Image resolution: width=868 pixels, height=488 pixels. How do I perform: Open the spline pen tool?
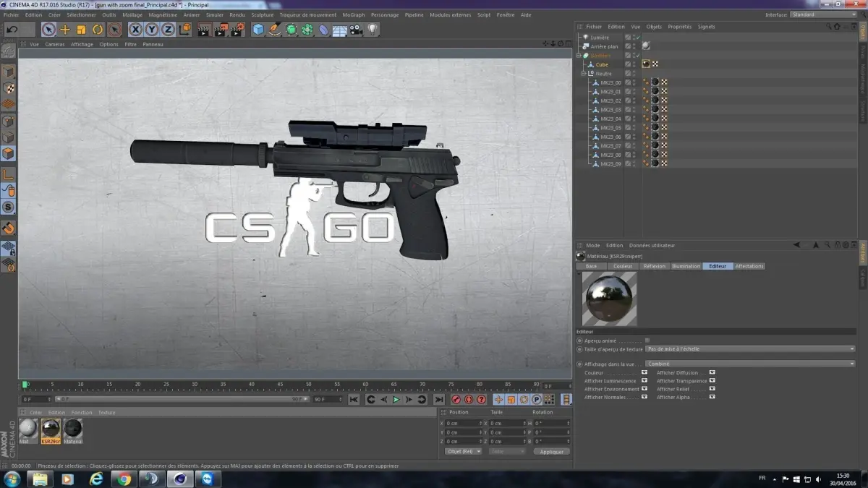click(x=274, y=30)
